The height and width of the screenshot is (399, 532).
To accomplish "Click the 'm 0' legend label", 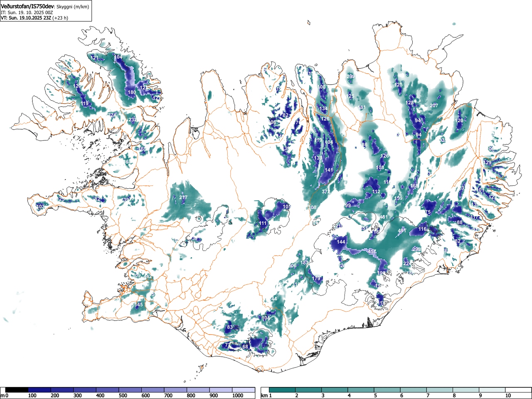I will [5, 396].
